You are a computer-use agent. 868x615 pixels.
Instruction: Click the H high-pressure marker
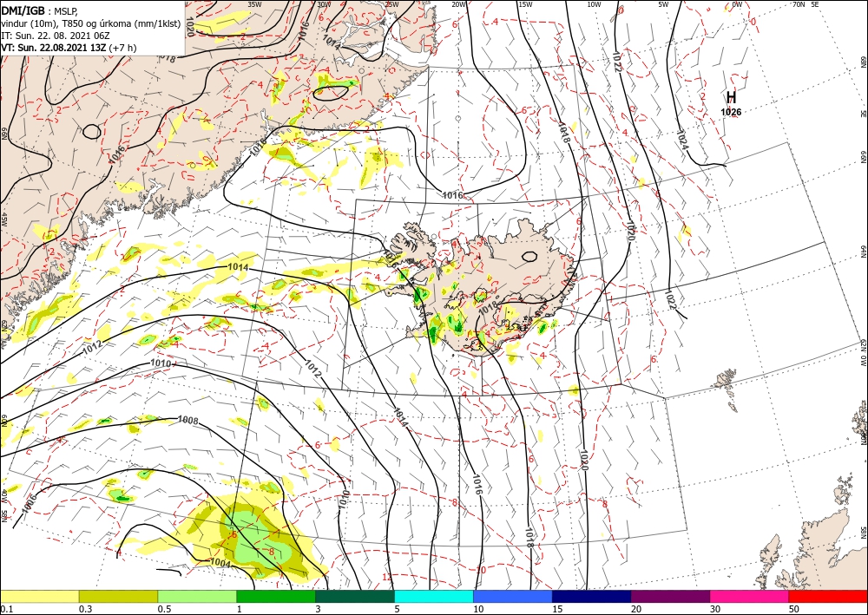coord(731,97)
